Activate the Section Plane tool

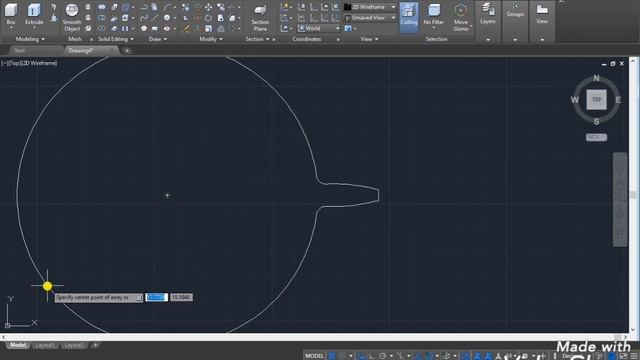point(260,18)
